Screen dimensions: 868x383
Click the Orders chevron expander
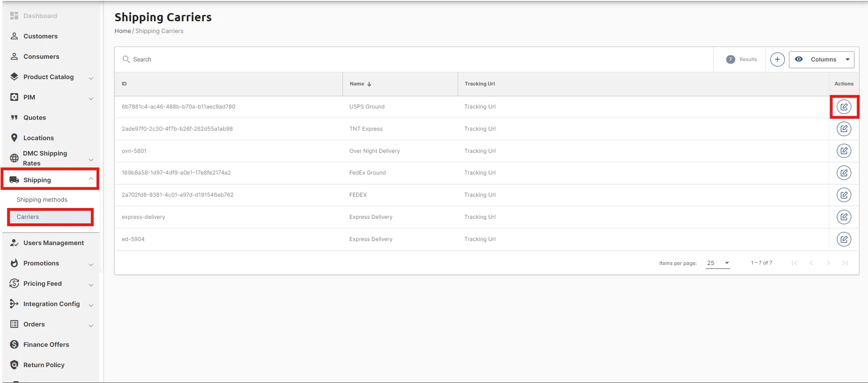pos(91,325)
